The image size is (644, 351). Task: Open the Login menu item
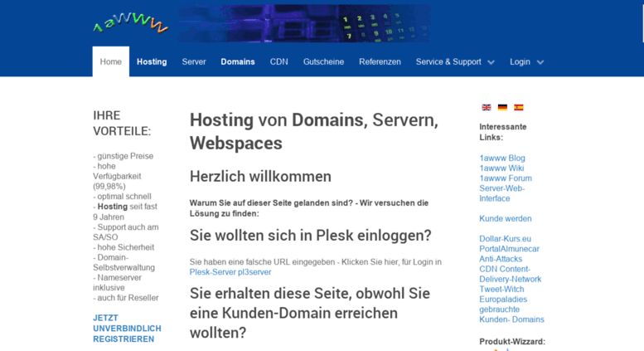click(520, 61)
